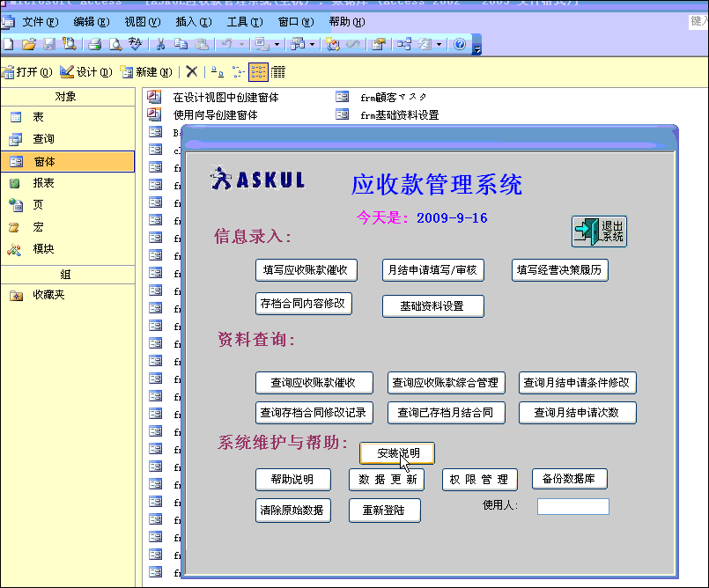The height and width of the screenshot is (588, 709).
Task: Click the 填写应收账款催收 button
Action: click(306, 270)
